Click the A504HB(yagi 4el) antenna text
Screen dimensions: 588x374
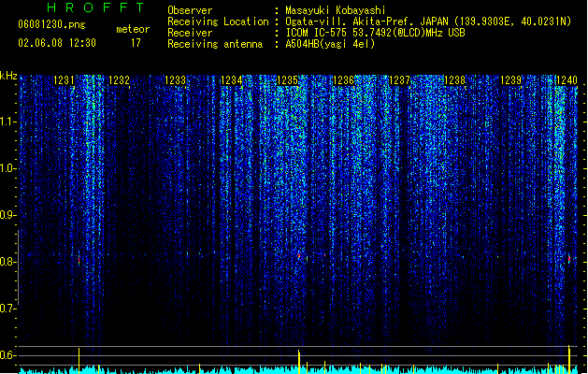pos(330,44)
